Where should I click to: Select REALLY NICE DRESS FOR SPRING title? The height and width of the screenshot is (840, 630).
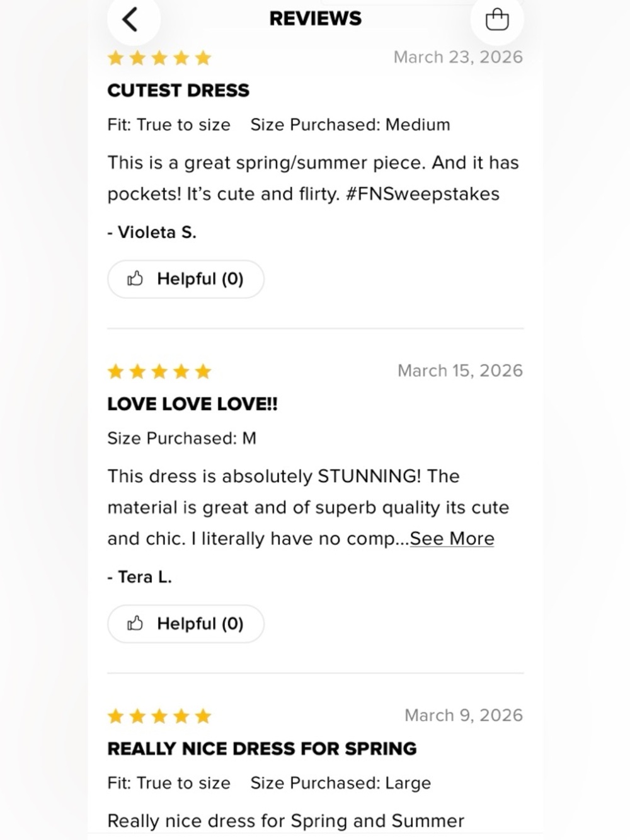click(262, 748)
